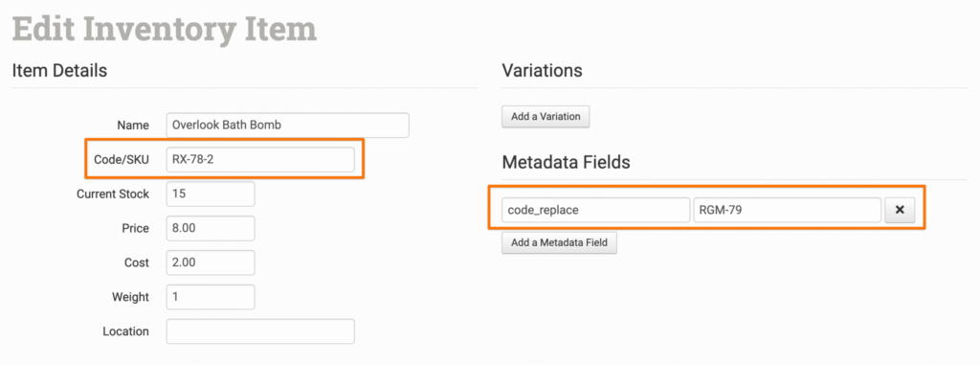Click the Variations section heading
The width and height of the screenshot is (980, 365).
click(542, 71)
